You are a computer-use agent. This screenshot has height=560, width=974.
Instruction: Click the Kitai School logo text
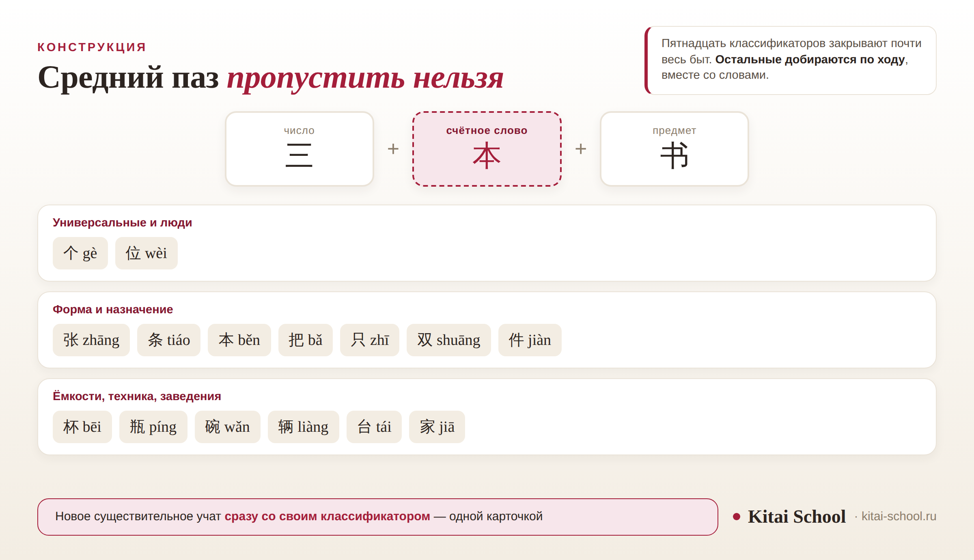[797, 517]
